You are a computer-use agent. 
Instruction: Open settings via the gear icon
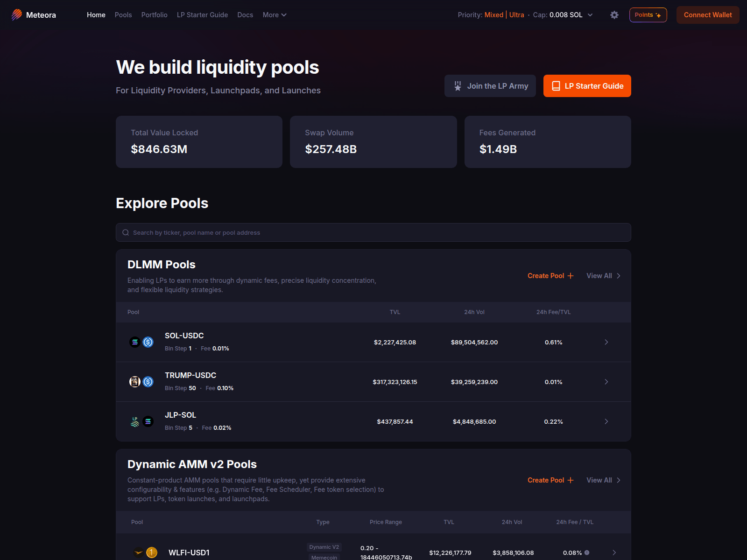(614, 15)
